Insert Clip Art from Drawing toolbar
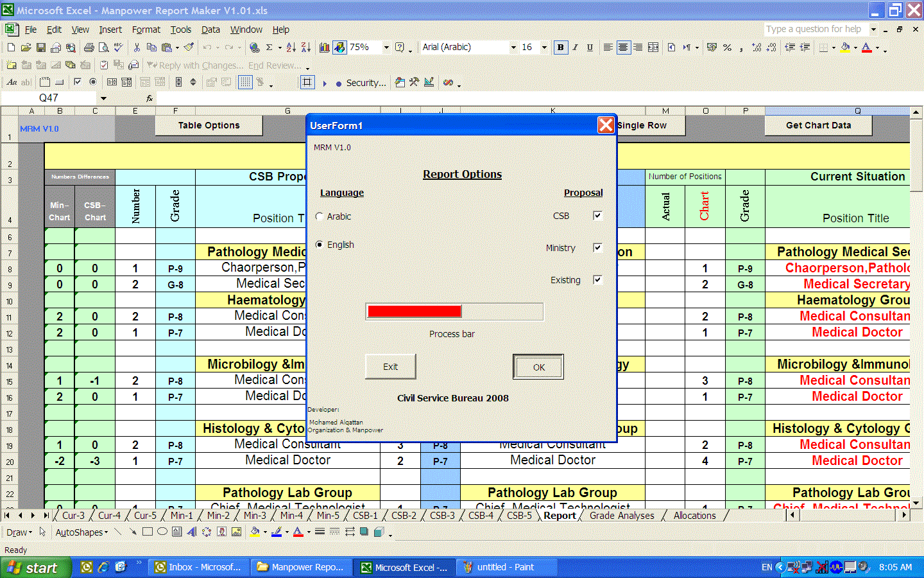This screenshot has width=924, height=578. click(221, 532)
